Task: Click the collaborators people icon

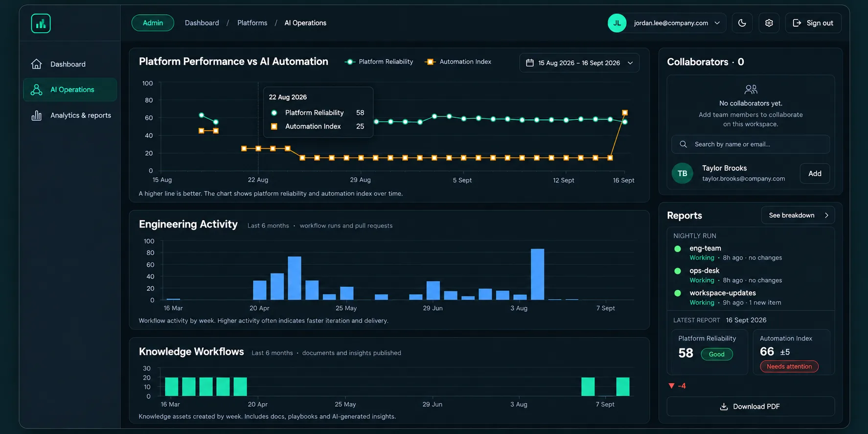Action: point(751,89)
